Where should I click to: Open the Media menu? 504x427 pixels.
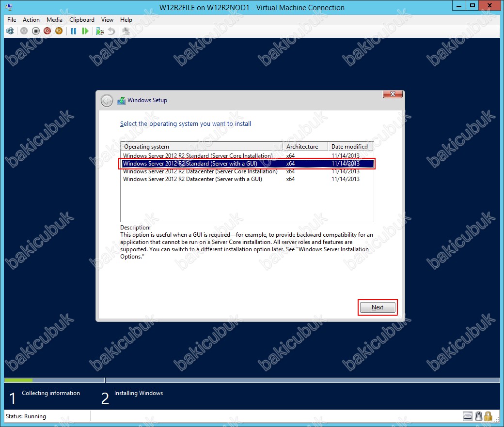coord(54,20)
